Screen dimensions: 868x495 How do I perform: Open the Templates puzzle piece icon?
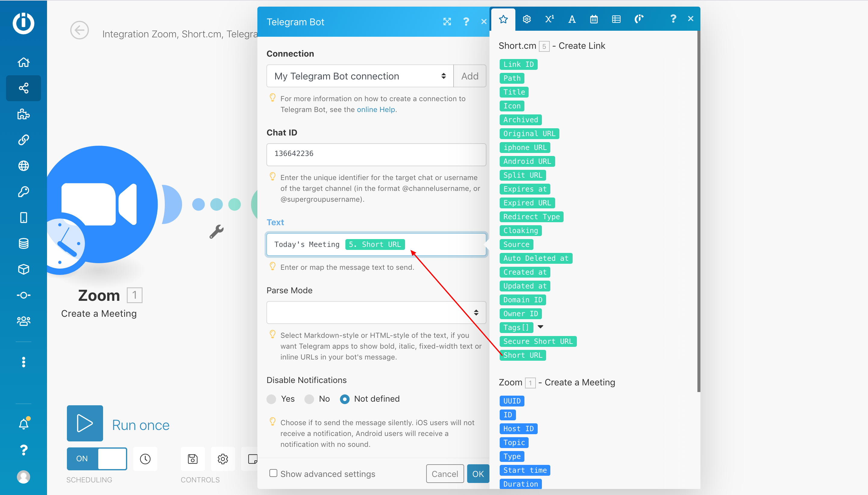pos(24,114)
